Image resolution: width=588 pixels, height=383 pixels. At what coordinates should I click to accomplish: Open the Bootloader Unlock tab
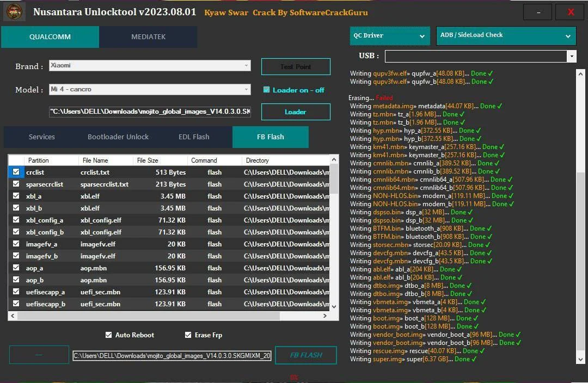coord(118,137)
